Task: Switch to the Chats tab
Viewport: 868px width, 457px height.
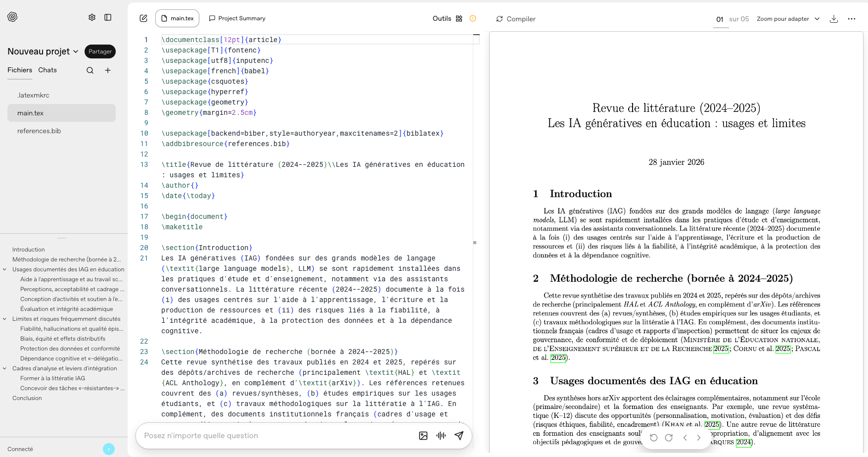Action: tap(47, 70)
